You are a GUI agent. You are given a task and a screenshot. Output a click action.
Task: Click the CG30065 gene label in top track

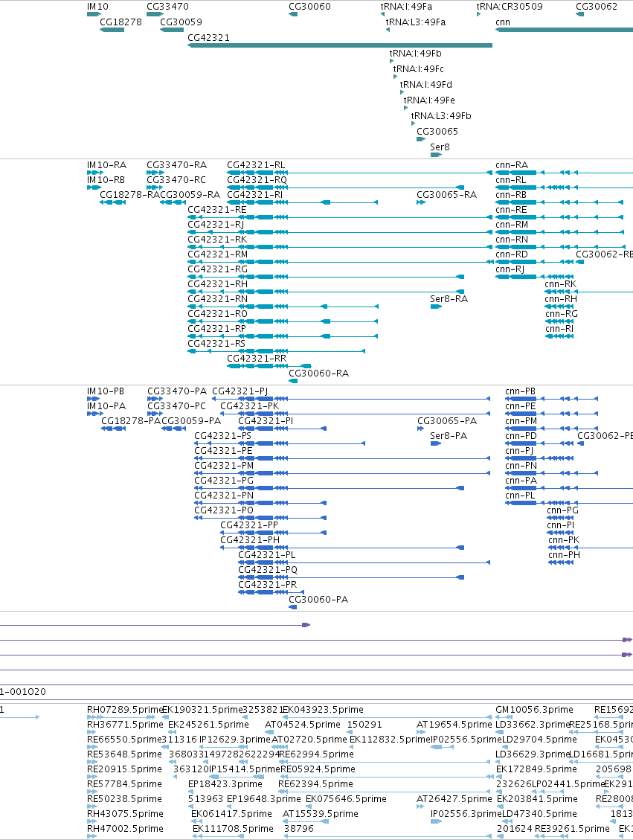(437, 131)
